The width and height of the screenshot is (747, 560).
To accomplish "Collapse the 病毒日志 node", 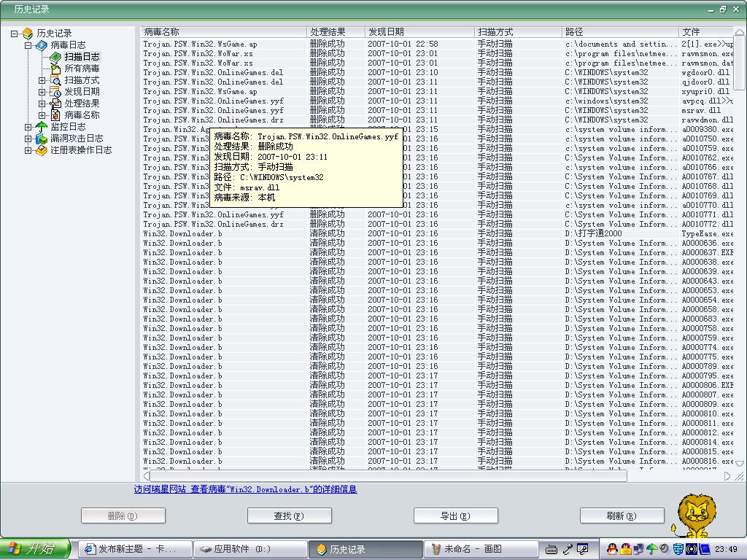I will click(x=28, y=45).
